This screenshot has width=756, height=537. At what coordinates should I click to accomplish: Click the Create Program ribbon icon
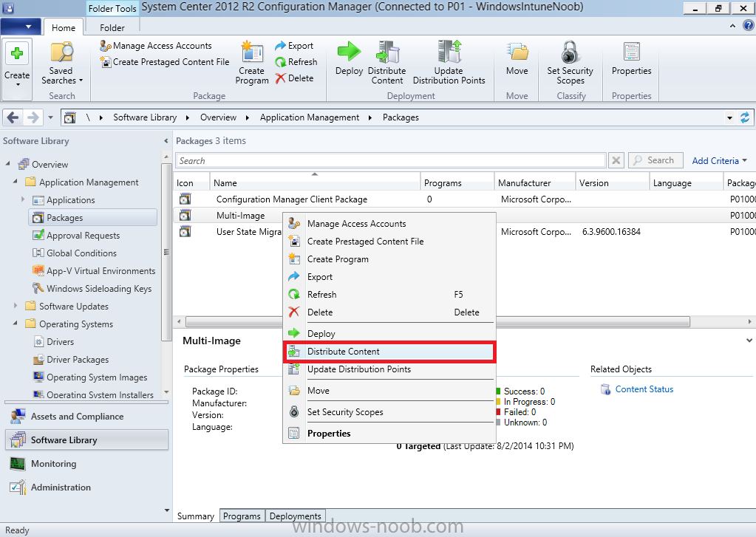click(252, 52)
